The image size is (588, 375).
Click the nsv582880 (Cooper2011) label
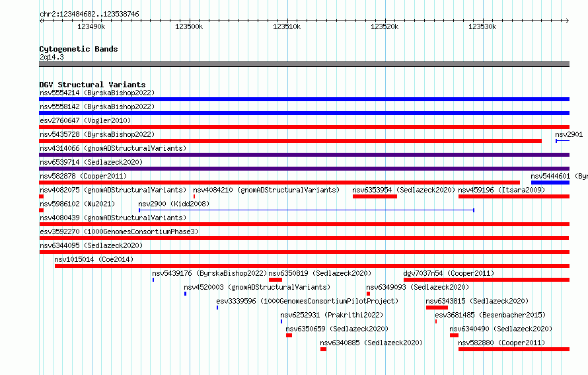coord(501,343)
